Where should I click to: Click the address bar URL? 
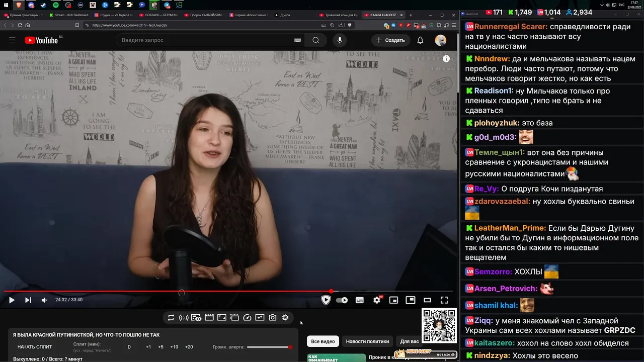130,25
